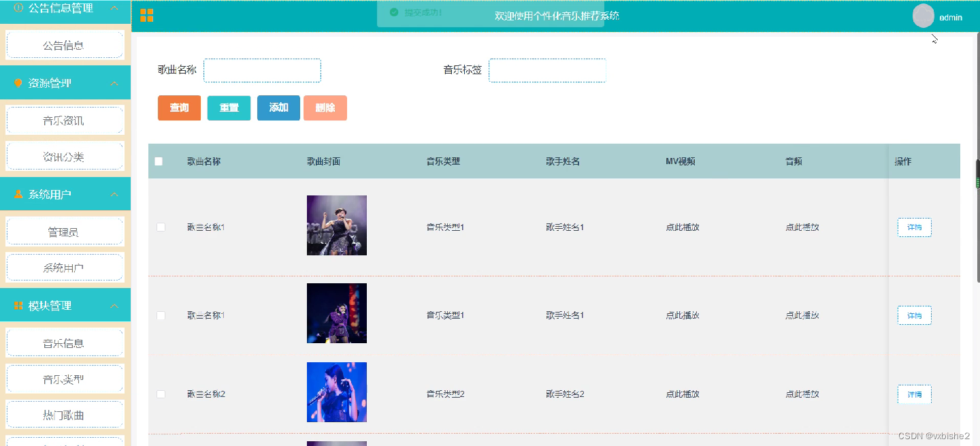Open 热门歌曲 in the sidebar
Viewport: 980px width, 446px height.
tap(65, 415)
